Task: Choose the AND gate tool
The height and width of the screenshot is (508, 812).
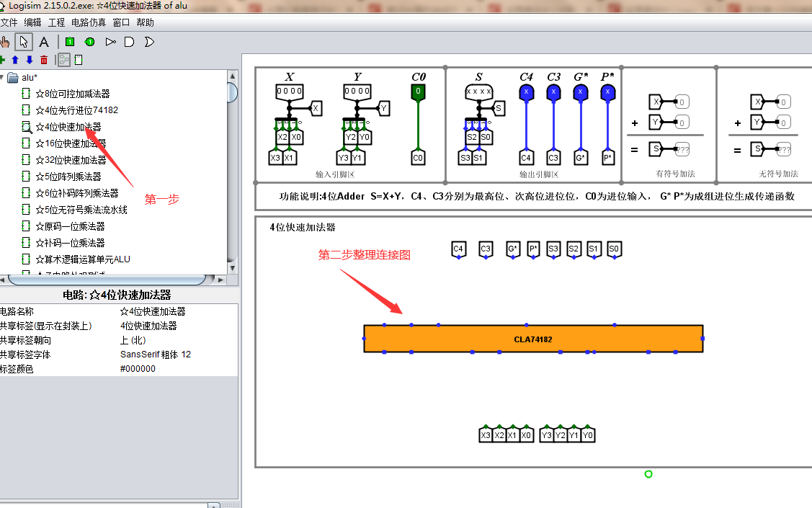Action: [130, 42]
